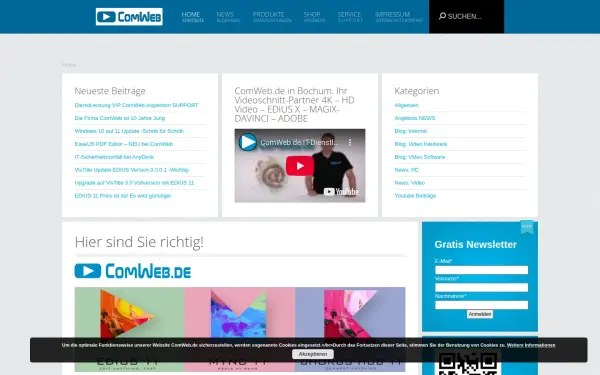Click the EDIUS 11 product image
This screenshot has width=600, height=375.
point(129,329)
